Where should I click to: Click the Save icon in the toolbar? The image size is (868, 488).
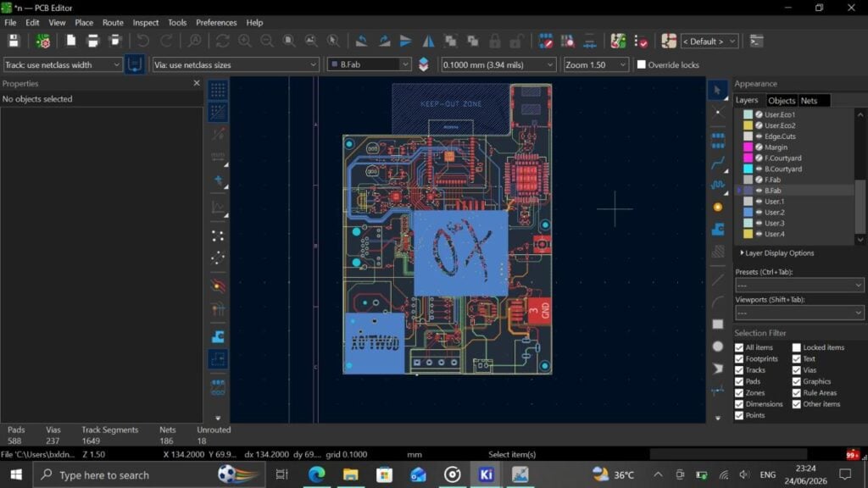pos(14,41)
